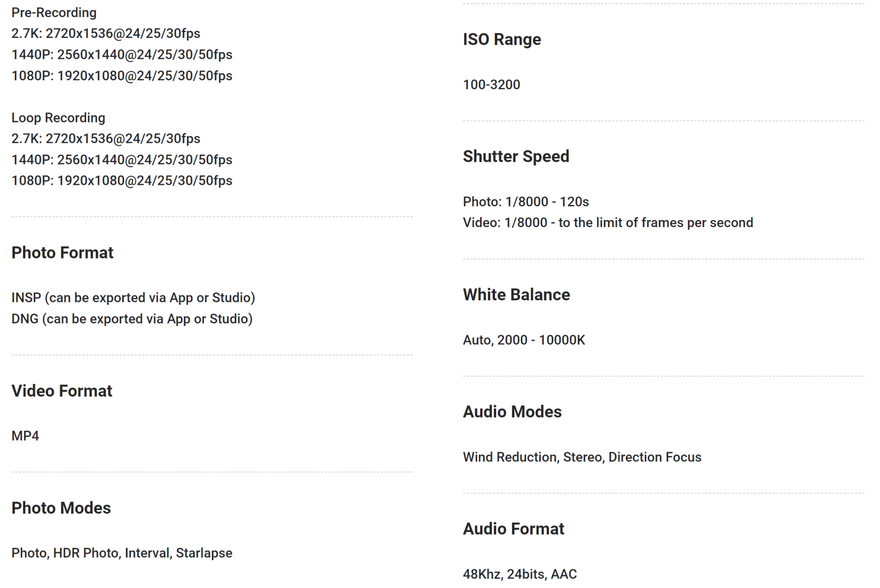Click the INSP export format line
This screenshot has height=588, width=880.
133,298
